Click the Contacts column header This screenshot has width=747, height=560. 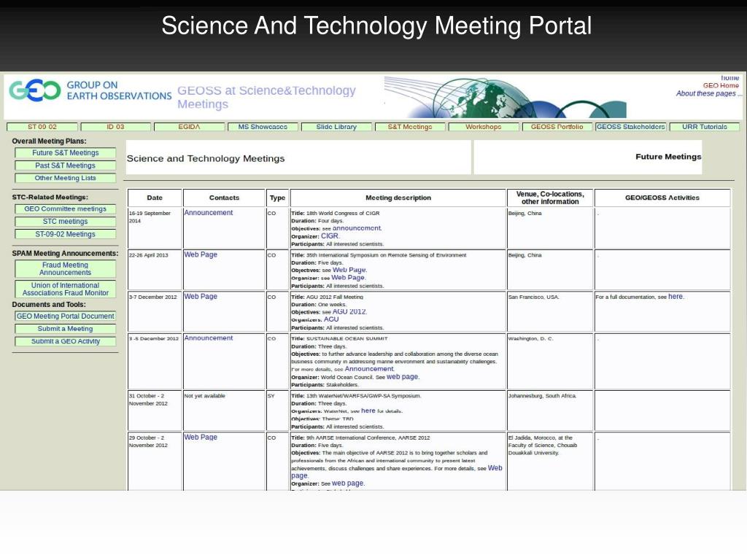tap(224, 198)
